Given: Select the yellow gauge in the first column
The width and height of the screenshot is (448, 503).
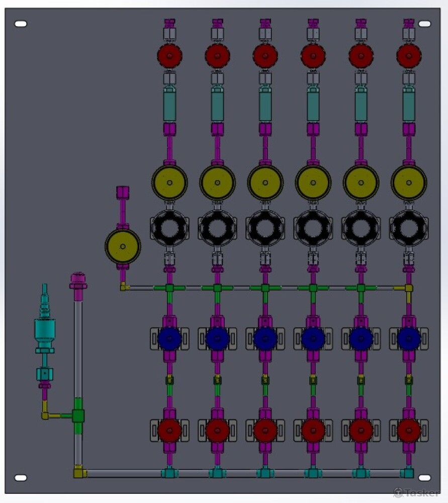Looking at the screenshot, I should coord(169,183).
